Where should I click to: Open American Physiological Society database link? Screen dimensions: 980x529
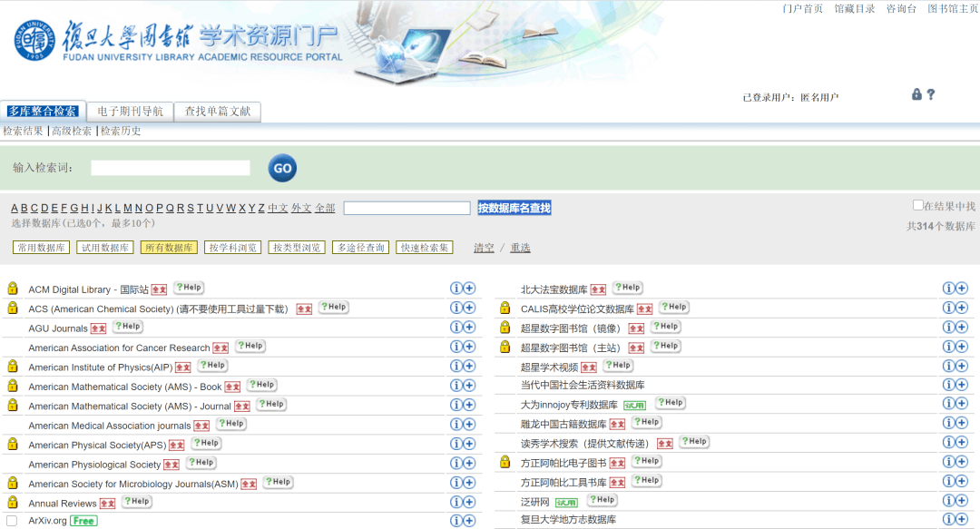[x=94, y=465]
